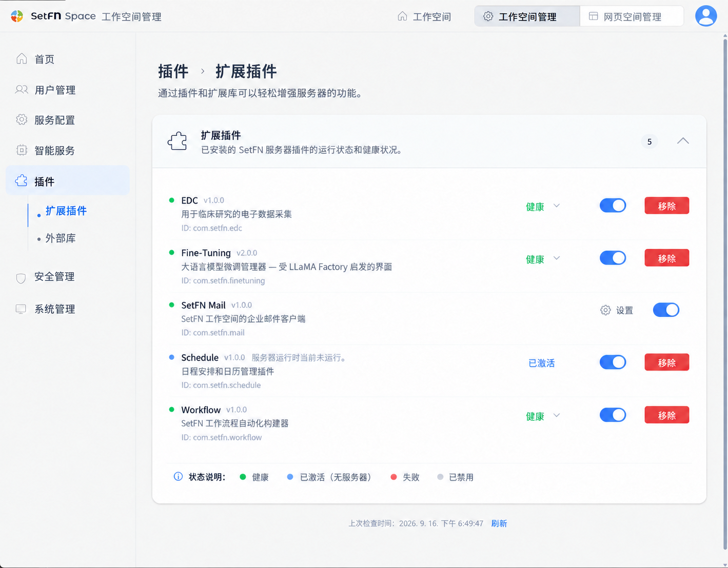This screenshot has width=728, height=568.
Task: Click the layout icon in 网页空间管理 tab
Action: 594,16
